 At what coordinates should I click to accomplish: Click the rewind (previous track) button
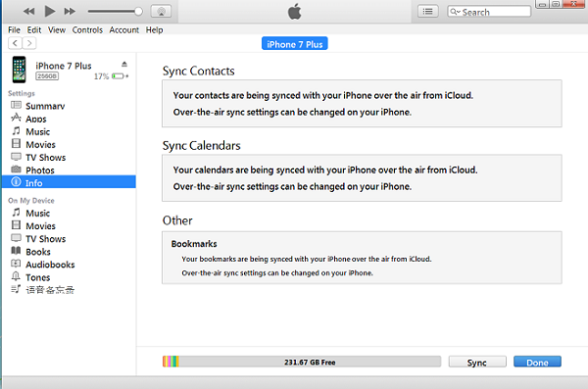(28, 11)
